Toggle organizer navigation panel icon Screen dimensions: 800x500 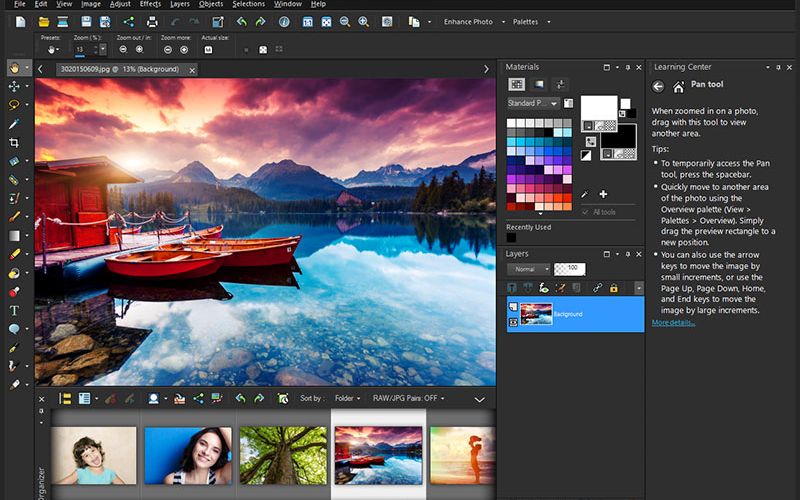[65, 398]
